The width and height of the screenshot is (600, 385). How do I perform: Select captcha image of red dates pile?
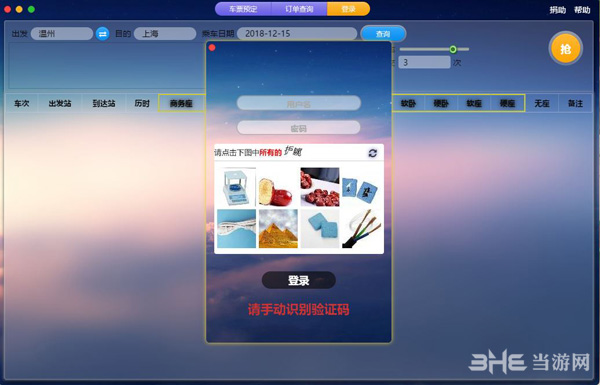tap(320, 187)
